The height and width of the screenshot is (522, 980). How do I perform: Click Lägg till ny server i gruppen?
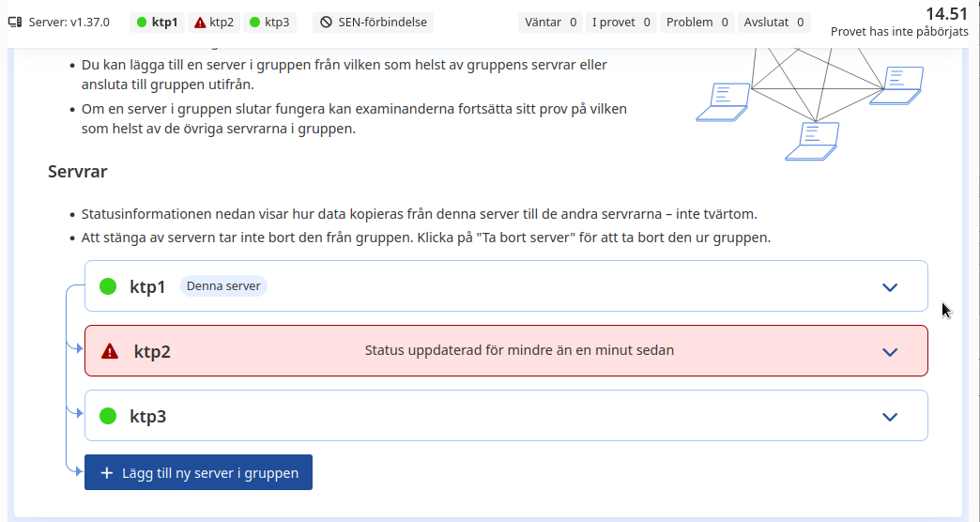point(198,472)
